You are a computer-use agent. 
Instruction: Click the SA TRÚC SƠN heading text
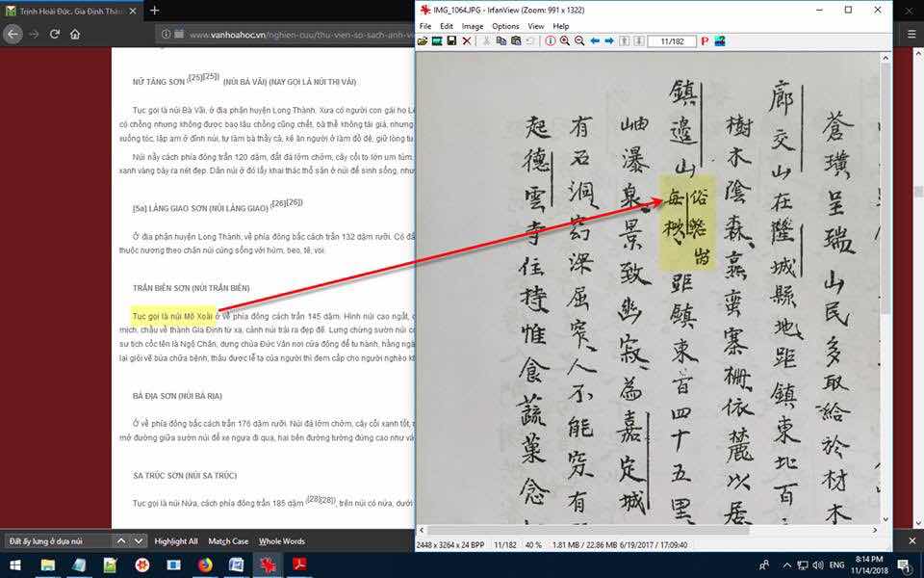(x=185, y=475)
